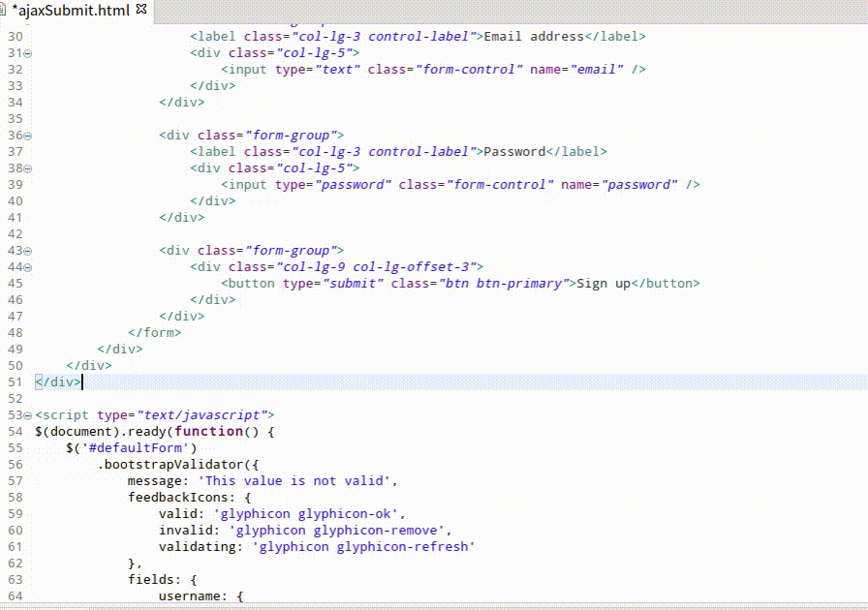The width and height of the screenshot is (868, 610).
Task: Click the 'This value is not valid' string
Action: pyautogui.click(x=294, y=481)
